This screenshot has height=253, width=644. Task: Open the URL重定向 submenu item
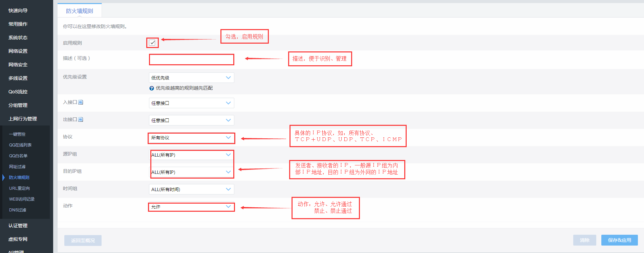(x=19, y=188)
